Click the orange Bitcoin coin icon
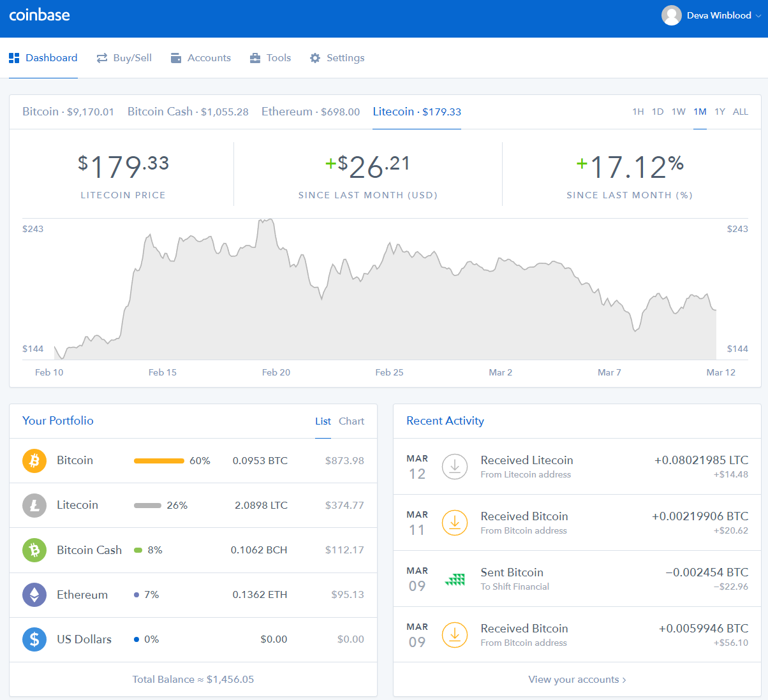 34,460
